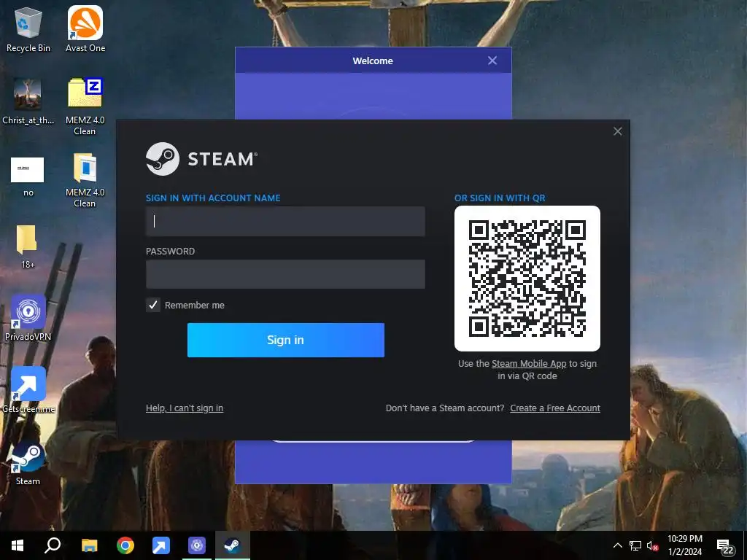This screenshot has height=560, width=747.
Task: Open File Explorer from the taskbar
Action: coord(89,545)
